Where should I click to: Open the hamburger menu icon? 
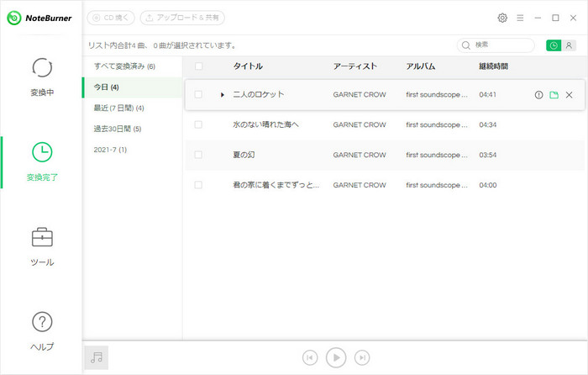520,18
